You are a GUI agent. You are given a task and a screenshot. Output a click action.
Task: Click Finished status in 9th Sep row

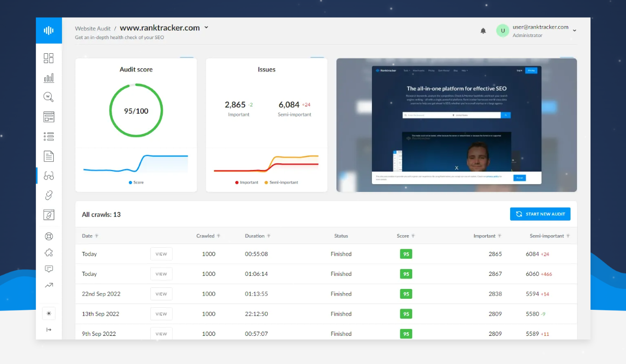click(x=341, y=334)
